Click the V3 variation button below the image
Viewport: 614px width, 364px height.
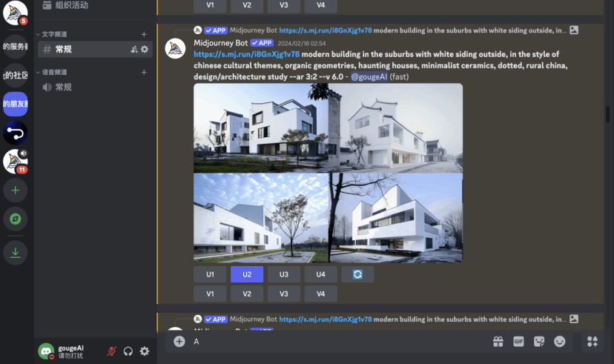(x=283, y=294)
